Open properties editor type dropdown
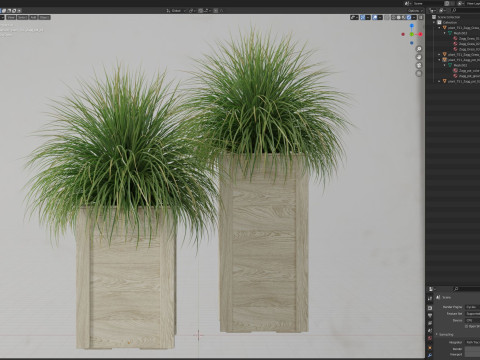 (432, 289)
